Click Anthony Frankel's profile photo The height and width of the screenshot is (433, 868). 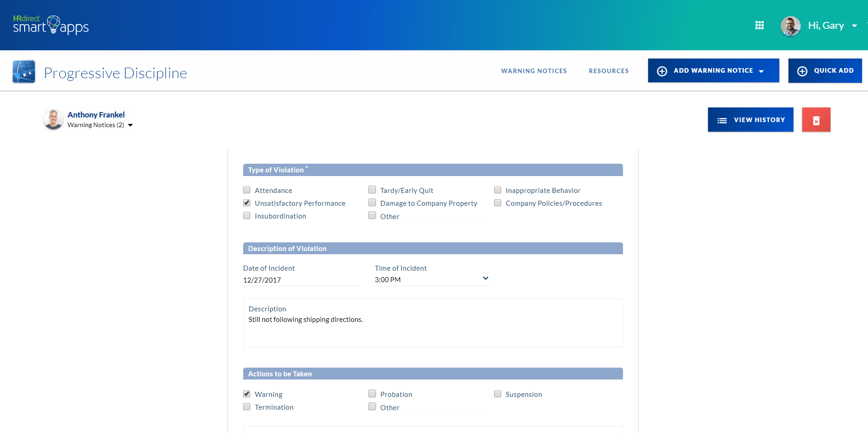pos(53,119)
